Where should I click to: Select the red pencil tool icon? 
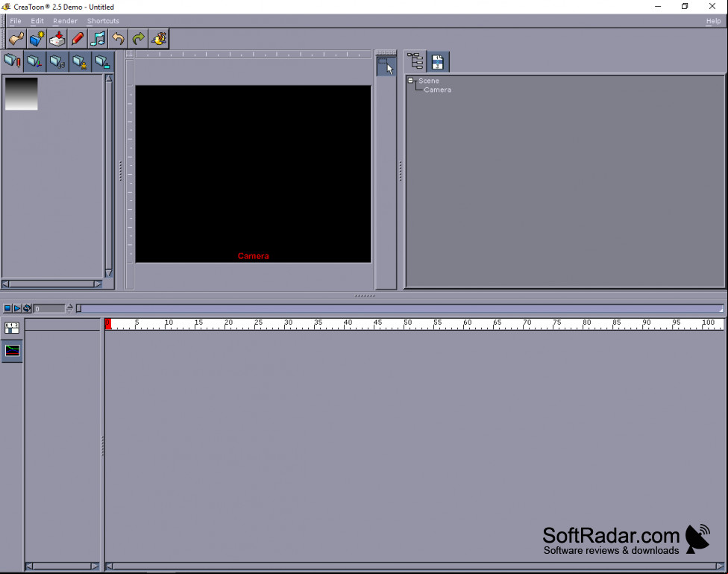coord(78,39)
